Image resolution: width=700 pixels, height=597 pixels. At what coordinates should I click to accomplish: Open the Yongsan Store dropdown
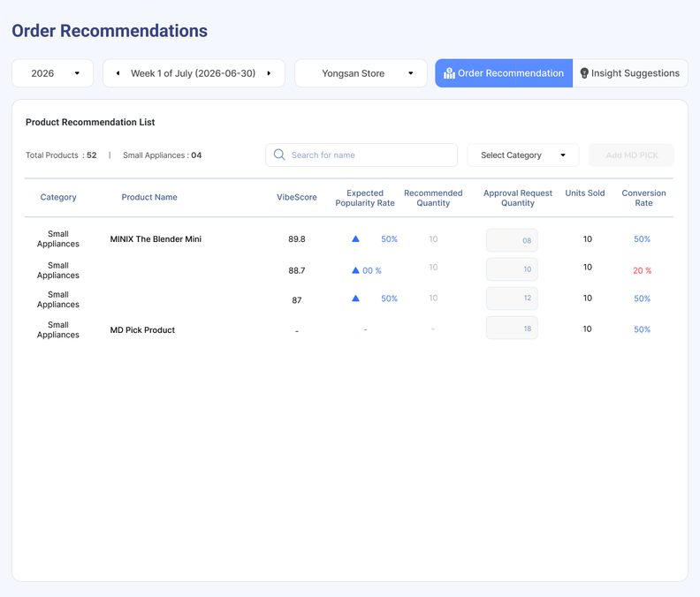361,73
